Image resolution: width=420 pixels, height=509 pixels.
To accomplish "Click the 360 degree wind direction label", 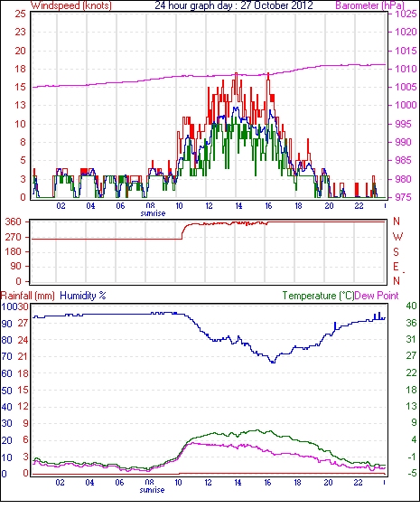I will [x=14, y=222].
